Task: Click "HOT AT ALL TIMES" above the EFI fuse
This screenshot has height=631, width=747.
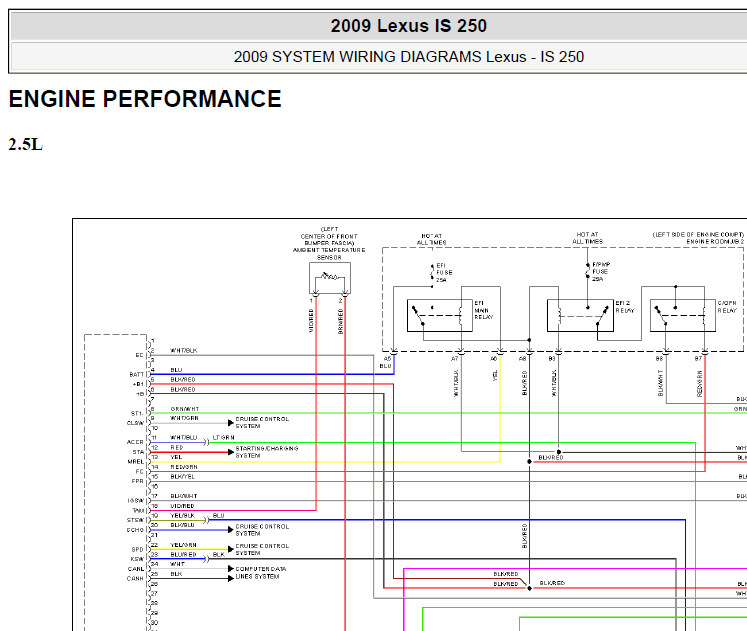Action: coord(432,239)
